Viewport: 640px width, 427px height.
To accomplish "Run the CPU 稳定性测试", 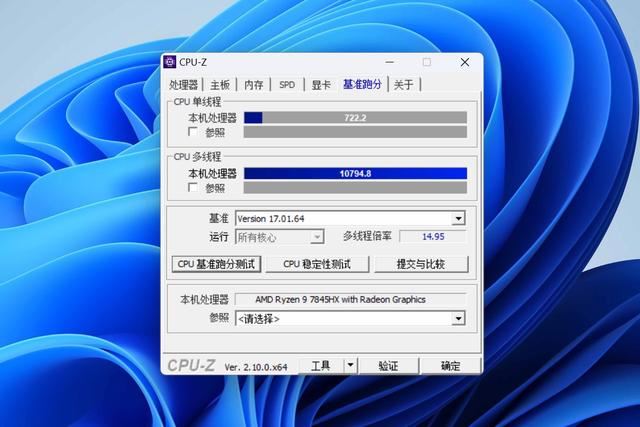I will tap(318, 264).
